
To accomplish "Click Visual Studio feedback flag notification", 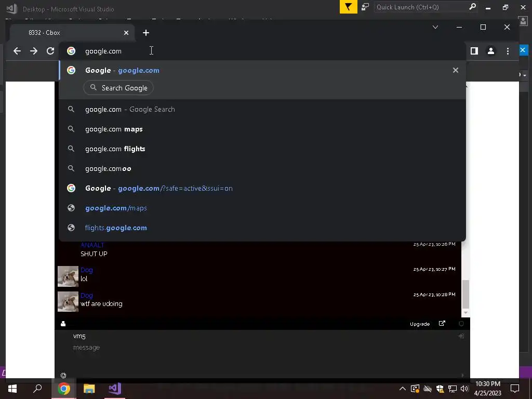I will (x=349, y=7).
